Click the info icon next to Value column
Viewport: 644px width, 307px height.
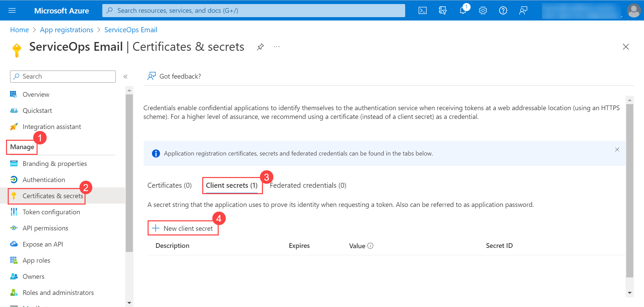[x=371, y=246]
